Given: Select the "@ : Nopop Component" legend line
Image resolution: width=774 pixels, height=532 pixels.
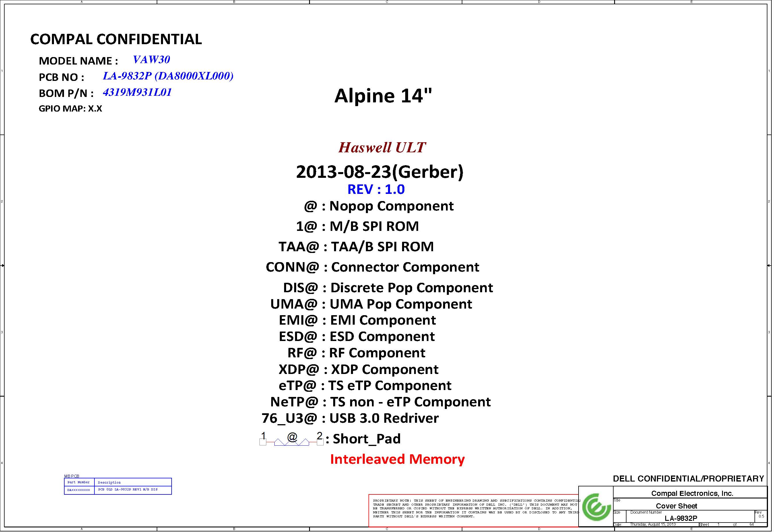Looking at the screenshot, I should [x=379, y=206].
